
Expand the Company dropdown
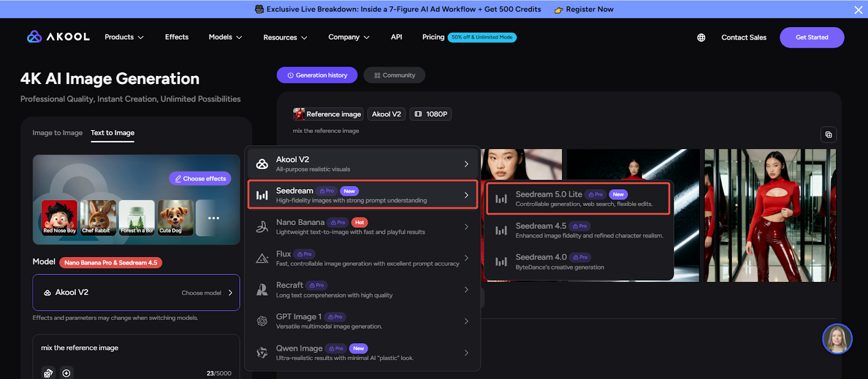coord(349,37)
